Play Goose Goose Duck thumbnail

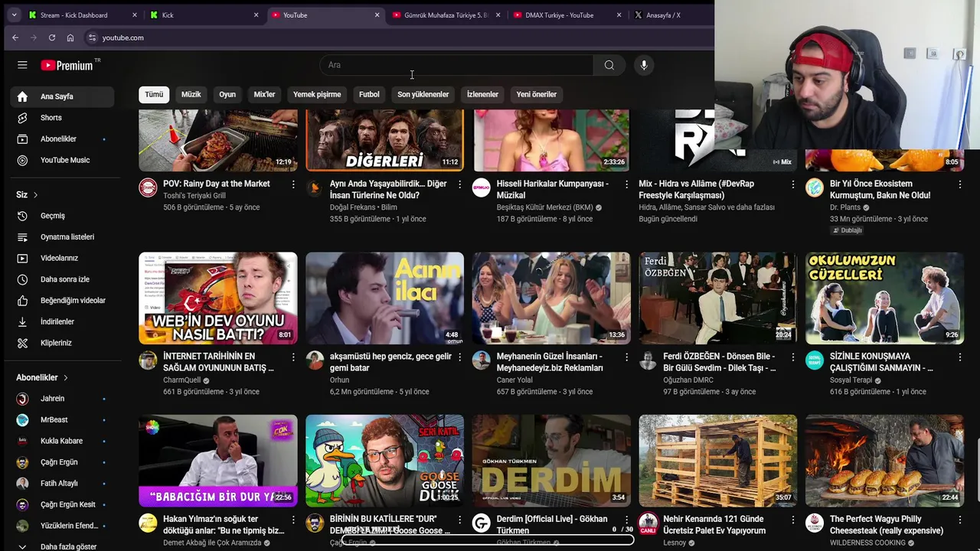(384, 461)
